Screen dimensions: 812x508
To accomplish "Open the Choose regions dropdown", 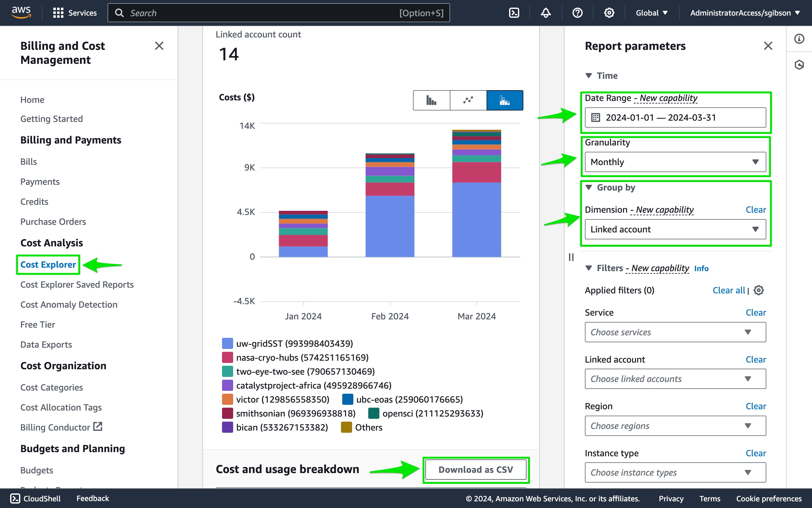I will point(675,426).
